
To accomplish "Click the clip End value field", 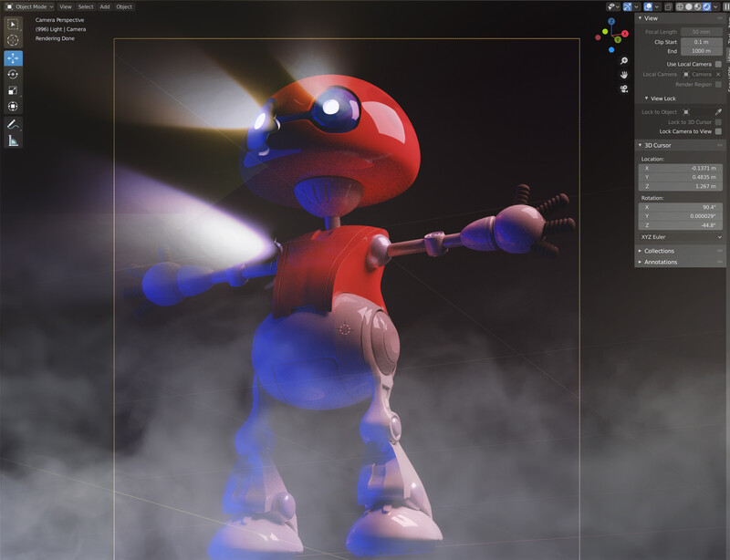I will [701, 51].
